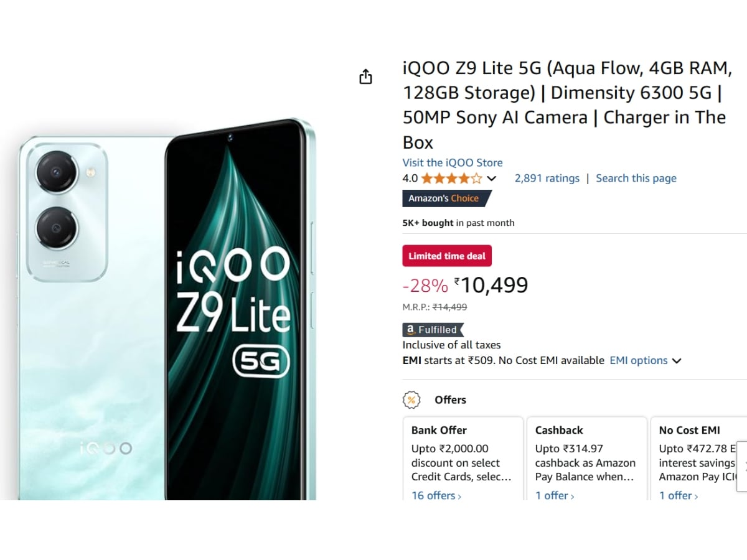
Task: Select the Bank Offer card
Action: click(463, 454)
